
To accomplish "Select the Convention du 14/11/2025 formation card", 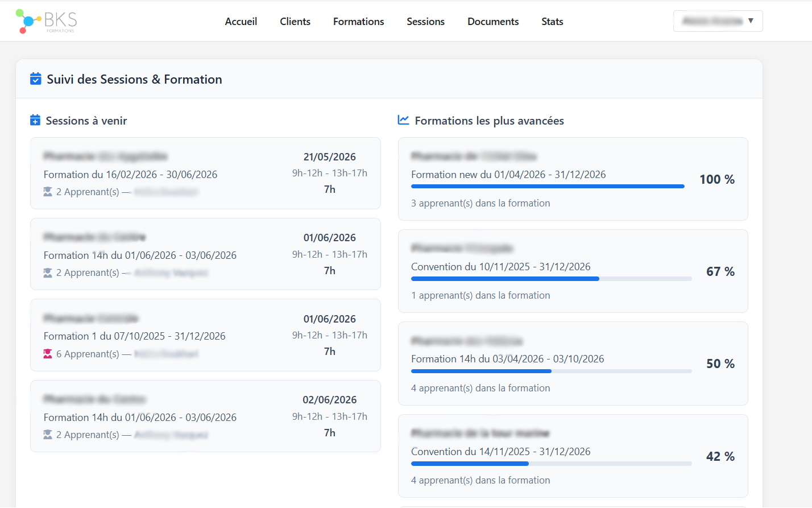I will coord(573,456).
